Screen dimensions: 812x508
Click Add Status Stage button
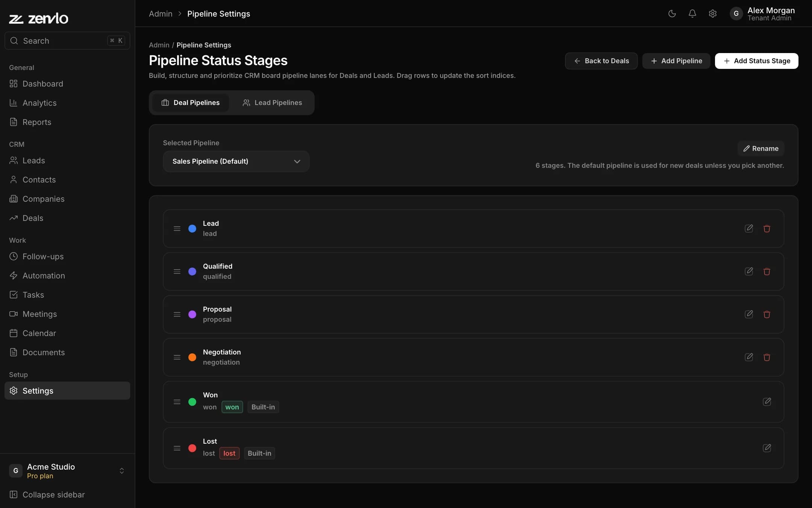(757, 61)
